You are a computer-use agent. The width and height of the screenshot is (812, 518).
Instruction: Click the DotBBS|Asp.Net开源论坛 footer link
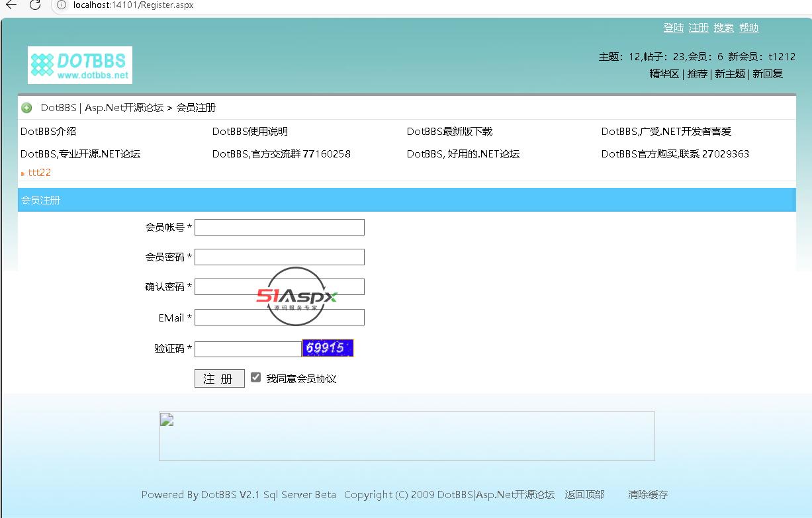point(496,495)
